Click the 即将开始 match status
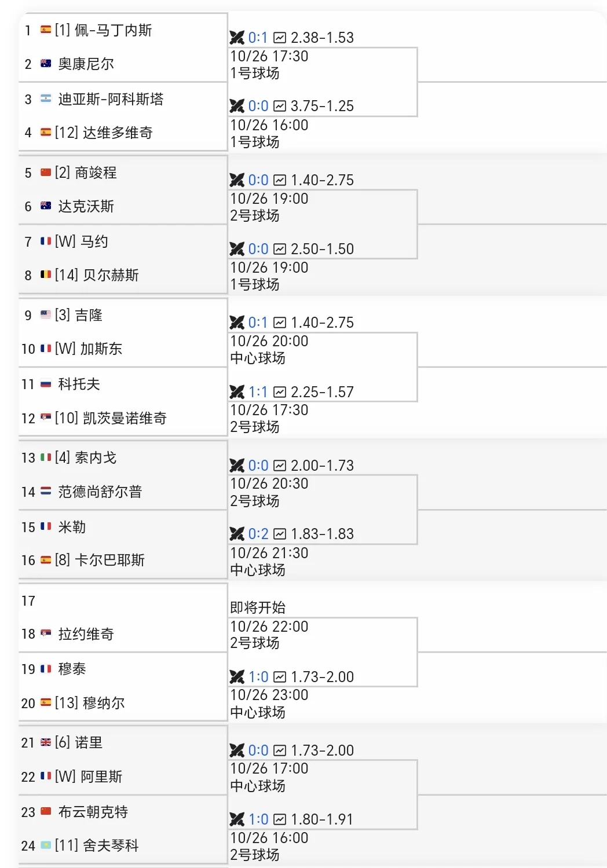Image resolution: width=607 pixels, height=868 pixels. (x=258, y=607)
